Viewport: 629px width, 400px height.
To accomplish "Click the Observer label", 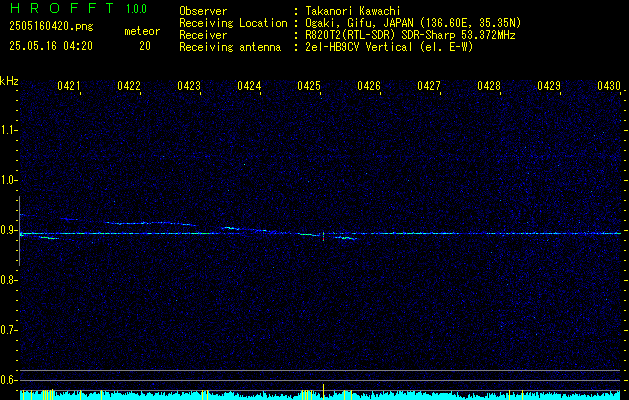I will (203, 11).
